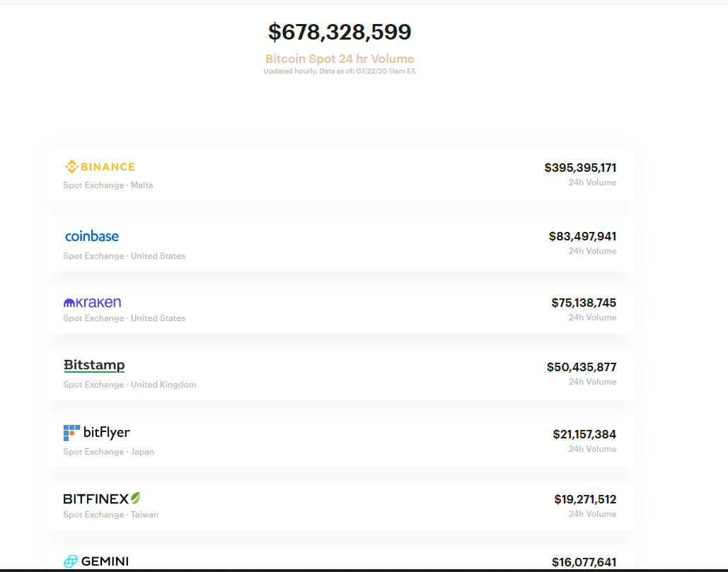
Task: Click Binance's $395,395,171 volume value
Action: point(580,167)
